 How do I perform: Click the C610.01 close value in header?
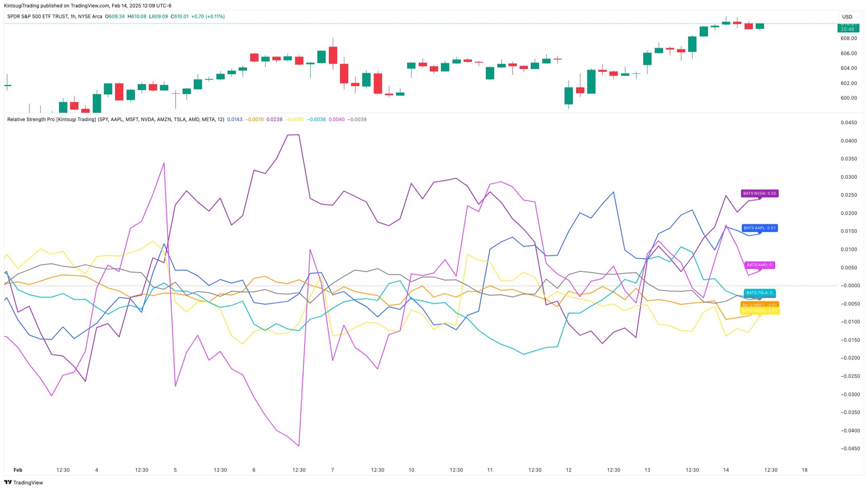(179, 16)
